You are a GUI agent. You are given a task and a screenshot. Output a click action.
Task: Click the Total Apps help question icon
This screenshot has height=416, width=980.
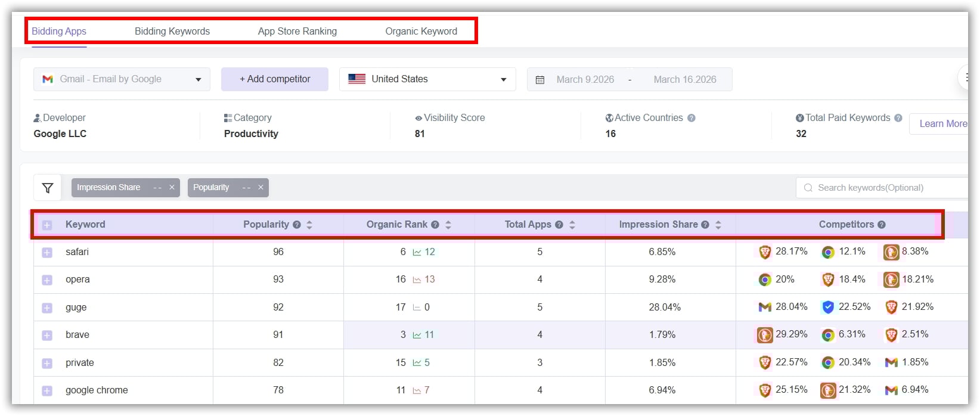click(559, 225)
